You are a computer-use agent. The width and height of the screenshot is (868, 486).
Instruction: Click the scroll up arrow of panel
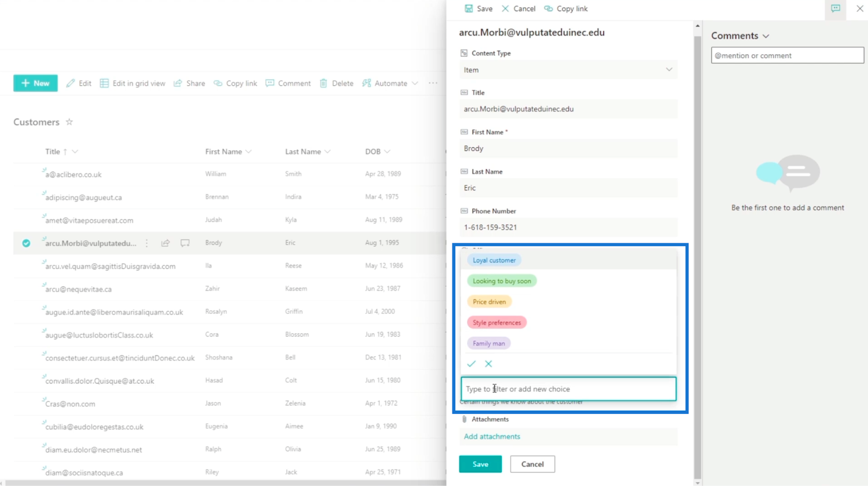click(x=698, y=26)
